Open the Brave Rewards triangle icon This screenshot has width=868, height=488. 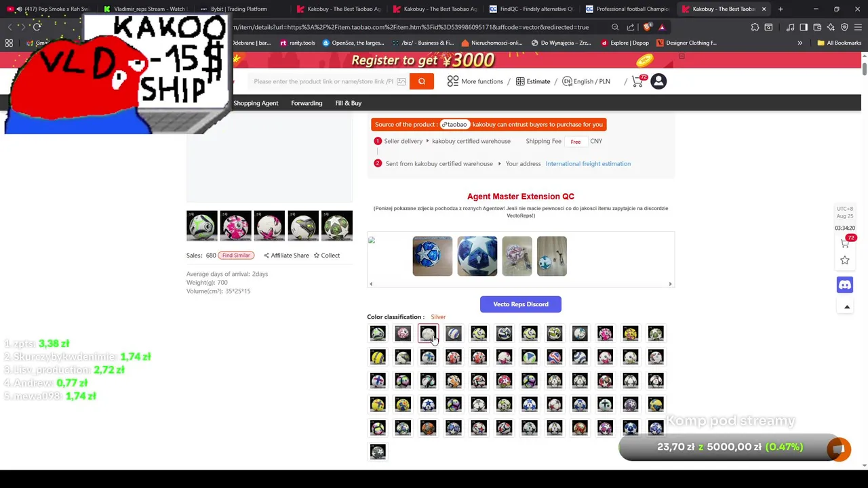[662, 27]
